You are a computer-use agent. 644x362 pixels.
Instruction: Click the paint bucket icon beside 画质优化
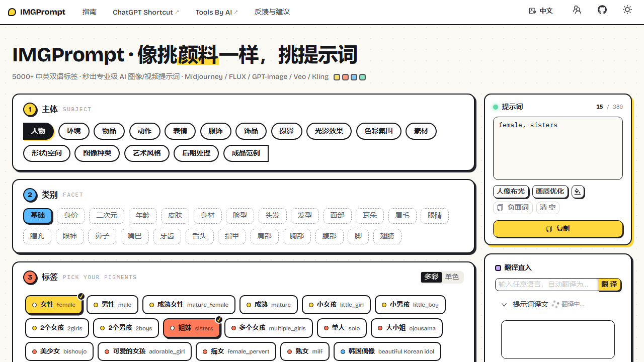pos(578,192)
